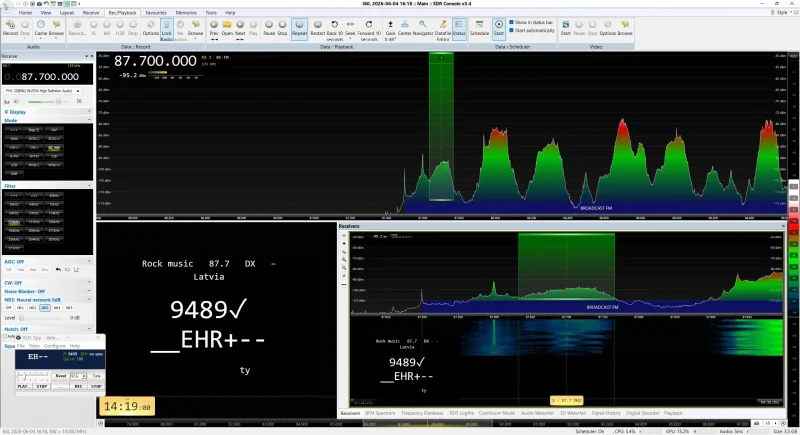800x435 pixels.
Task: Click the Video Browse icon
Action: coord(625,28)
